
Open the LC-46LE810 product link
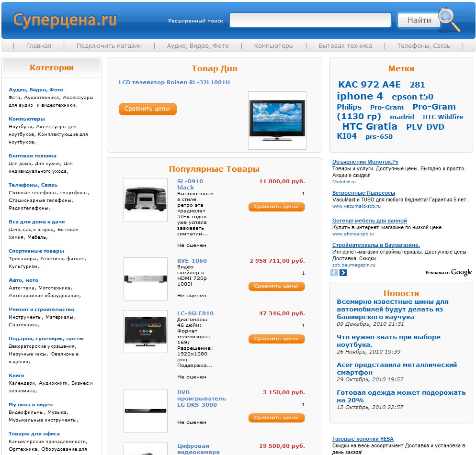(x=195, y=313)
